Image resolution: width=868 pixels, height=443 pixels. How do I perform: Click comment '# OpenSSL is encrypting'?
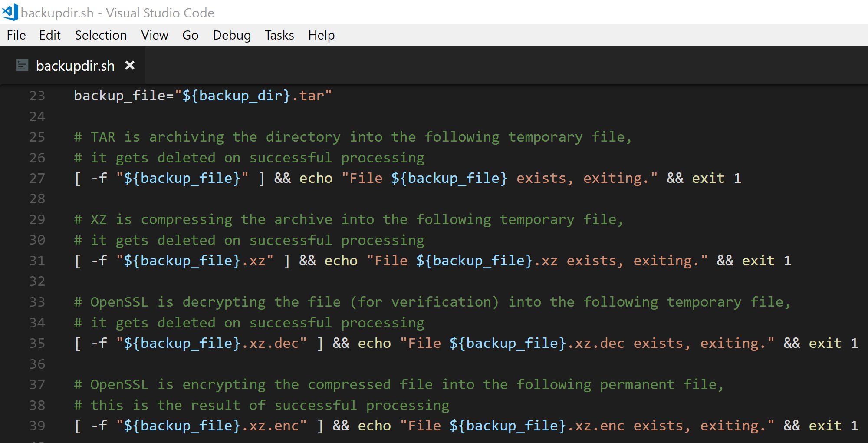[399, 384]
